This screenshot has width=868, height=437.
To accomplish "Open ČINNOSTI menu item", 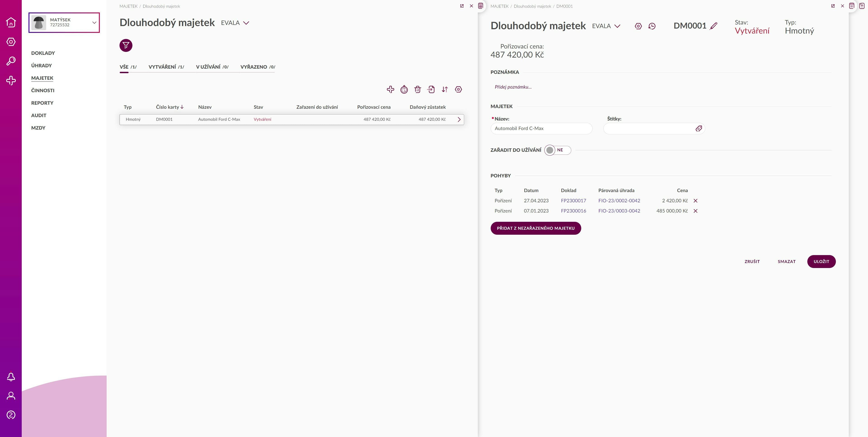I will (43, 90).
